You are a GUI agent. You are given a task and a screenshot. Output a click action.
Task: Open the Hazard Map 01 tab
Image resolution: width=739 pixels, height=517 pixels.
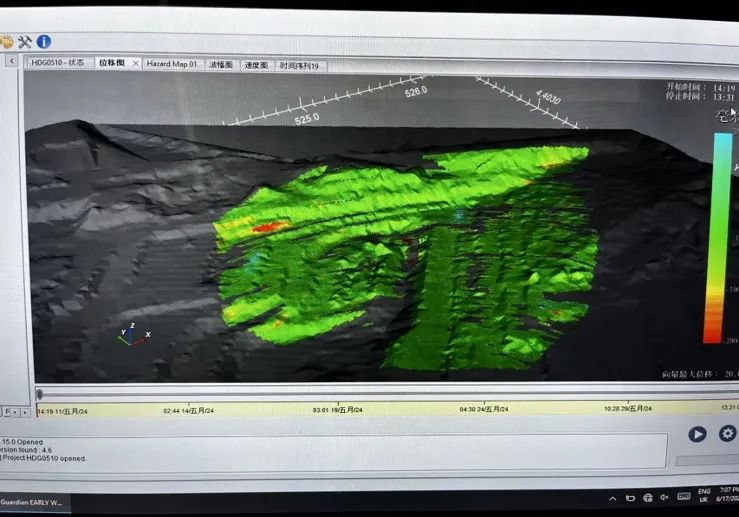point(172,64)
